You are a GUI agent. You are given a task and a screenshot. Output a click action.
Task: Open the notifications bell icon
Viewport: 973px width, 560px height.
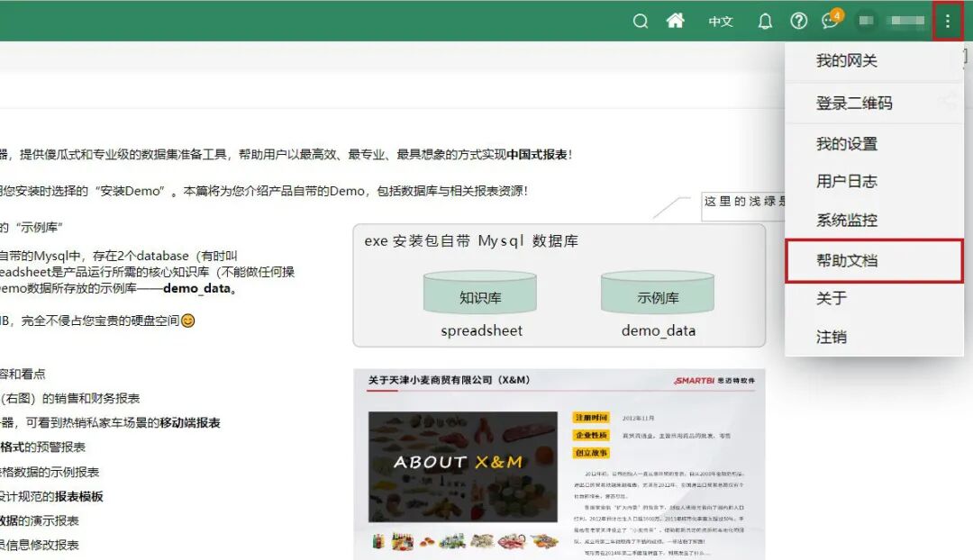tap(764, 21)
